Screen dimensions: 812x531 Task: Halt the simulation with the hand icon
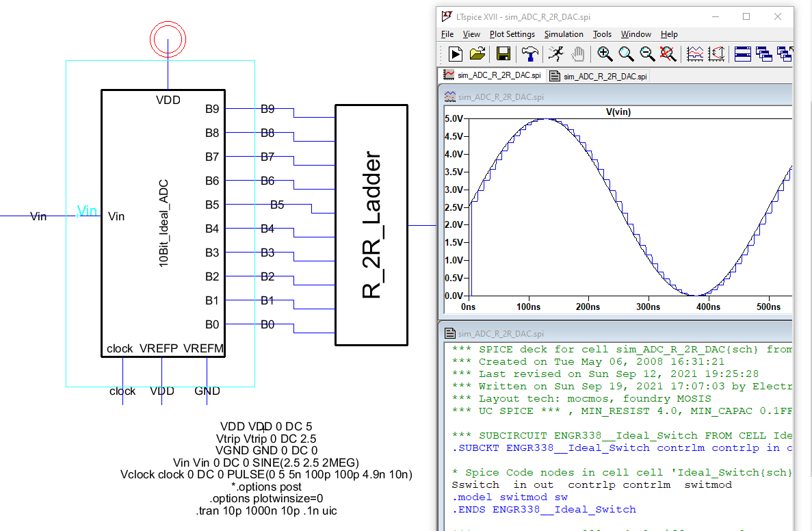coord(578,54)
